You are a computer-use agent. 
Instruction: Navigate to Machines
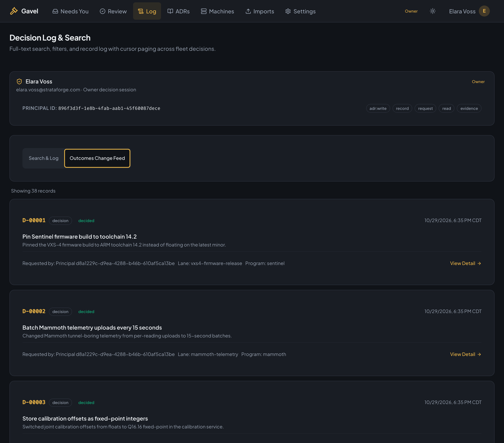click(217, 11)
